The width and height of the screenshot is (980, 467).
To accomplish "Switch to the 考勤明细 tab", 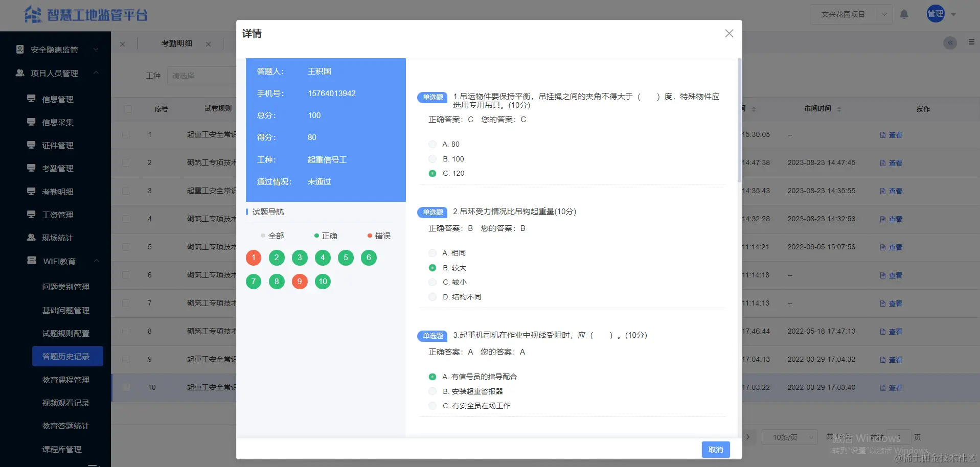I will tap(176, 43).
